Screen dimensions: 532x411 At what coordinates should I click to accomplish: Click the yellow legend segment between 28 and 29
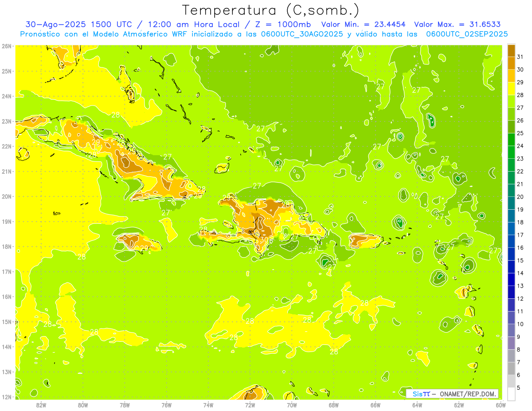click(x=511, y=89)
